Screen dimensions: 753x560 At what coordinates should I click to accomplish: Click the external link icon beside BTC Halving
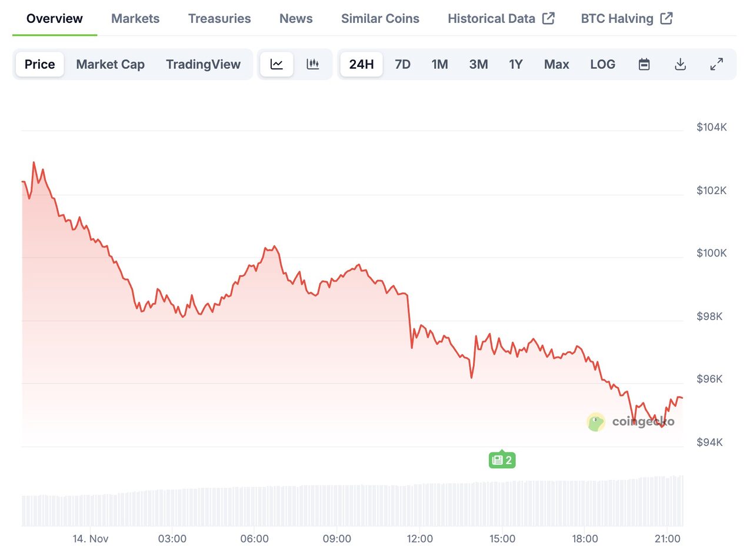click(667, 18)
